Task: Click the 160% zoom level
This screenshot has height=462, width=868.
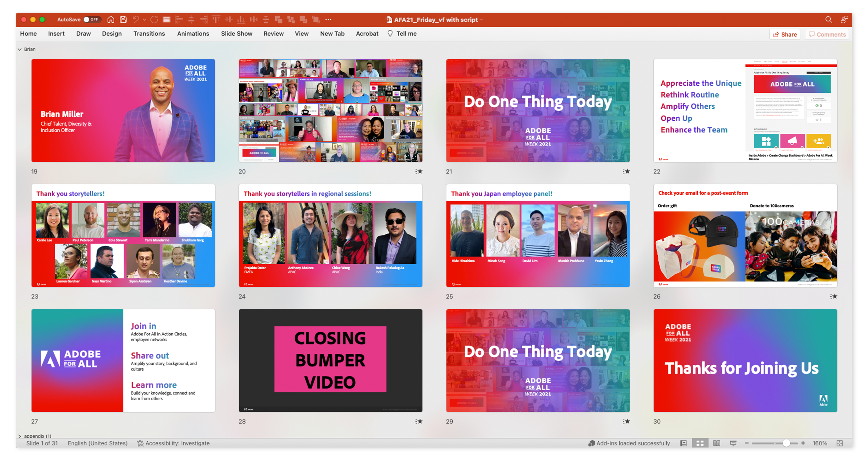Action: 820,443
